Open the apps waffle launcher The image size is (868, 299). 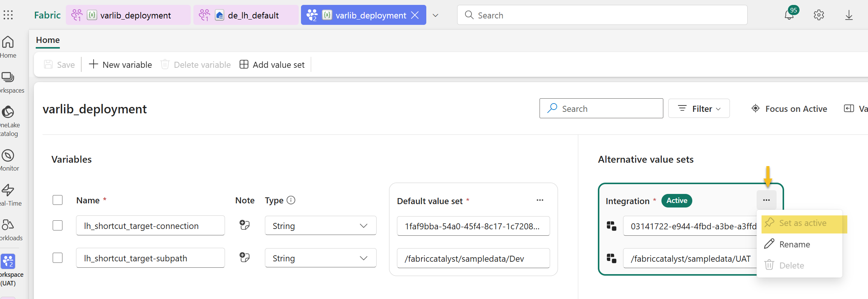8,15
